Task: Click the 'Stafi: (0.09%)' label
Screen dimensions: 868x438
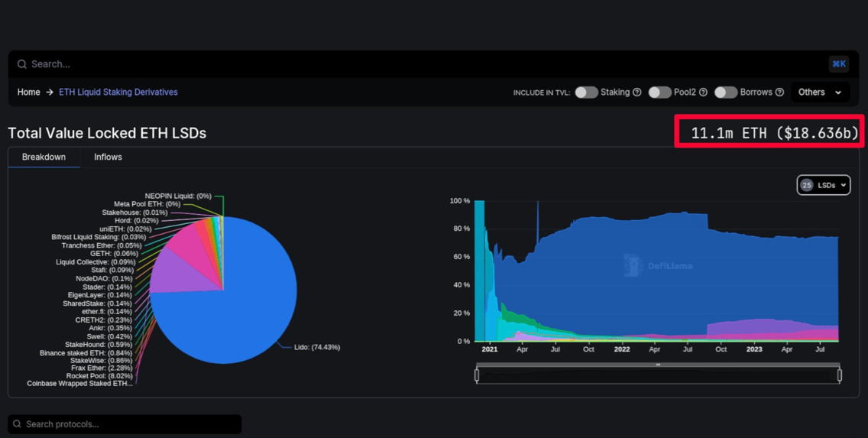Action: tap(112, 271)
